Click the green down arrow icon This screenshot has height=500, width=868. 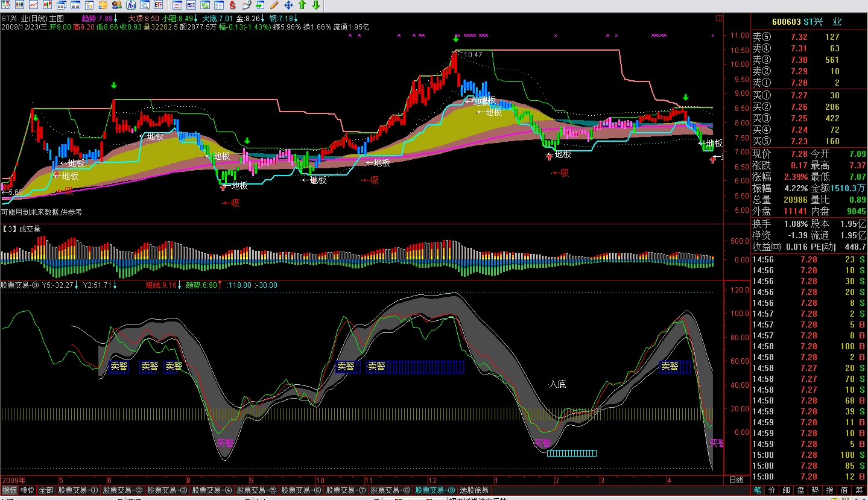click(316, 5)
